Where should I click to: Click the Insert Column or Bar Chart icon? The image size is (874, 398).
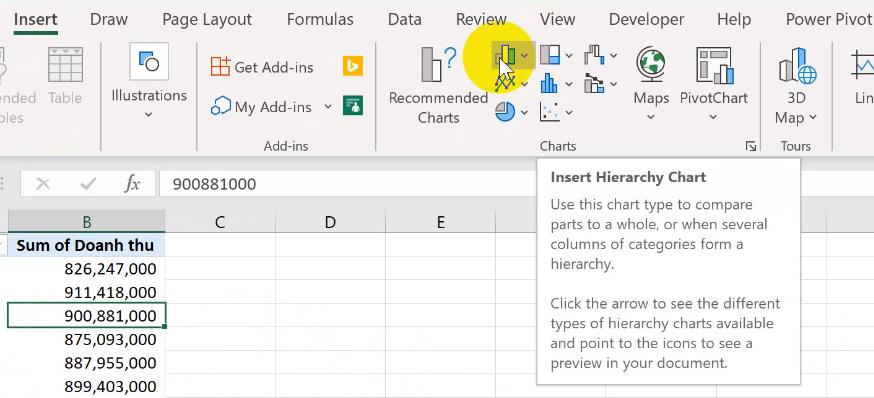(506, 56)
